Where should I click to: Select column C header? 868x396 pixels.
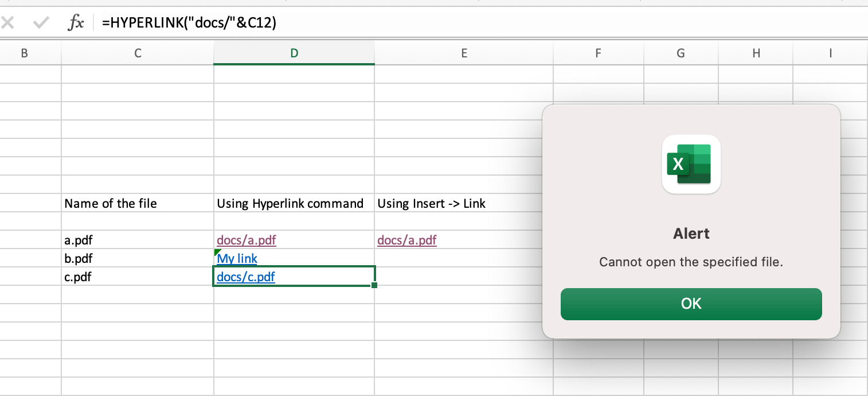coord(138,53)
